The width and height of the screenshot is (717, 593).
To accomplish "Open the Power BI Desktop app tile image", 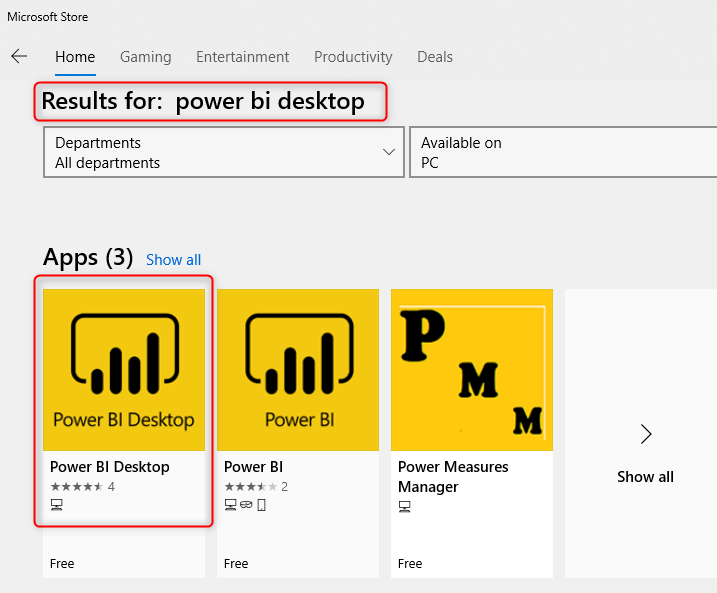I will 124,370.
